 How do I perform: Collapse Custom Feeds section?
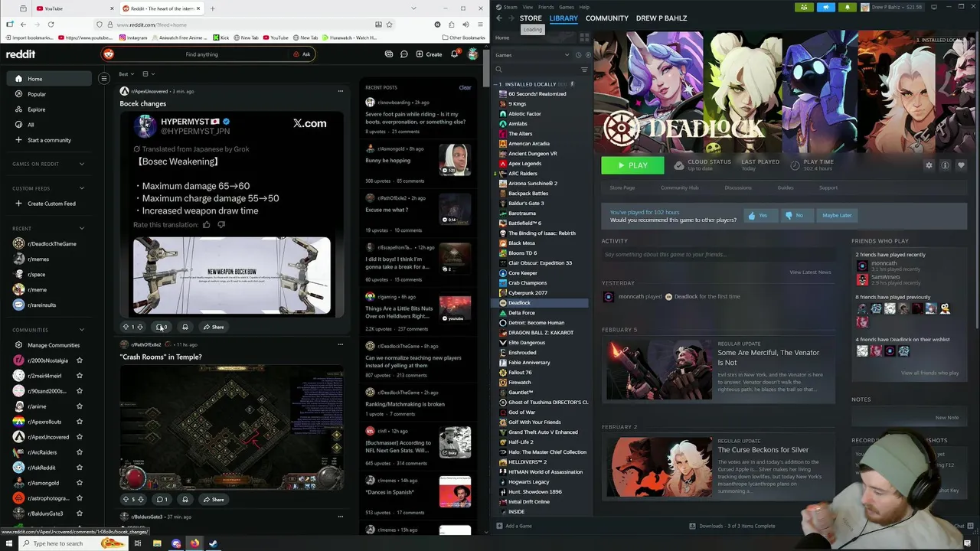pos(82,188)
